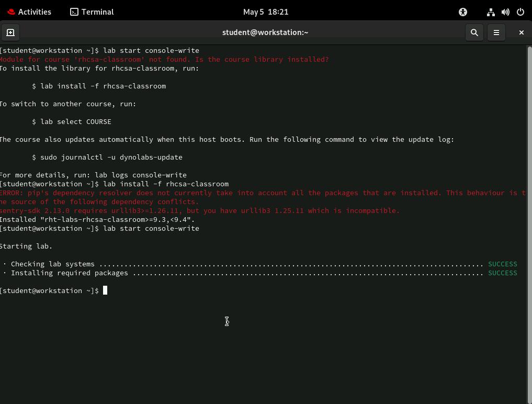Open the clock and calendar panel
Viewport: 532px width, 404px height.
[266, 12]
